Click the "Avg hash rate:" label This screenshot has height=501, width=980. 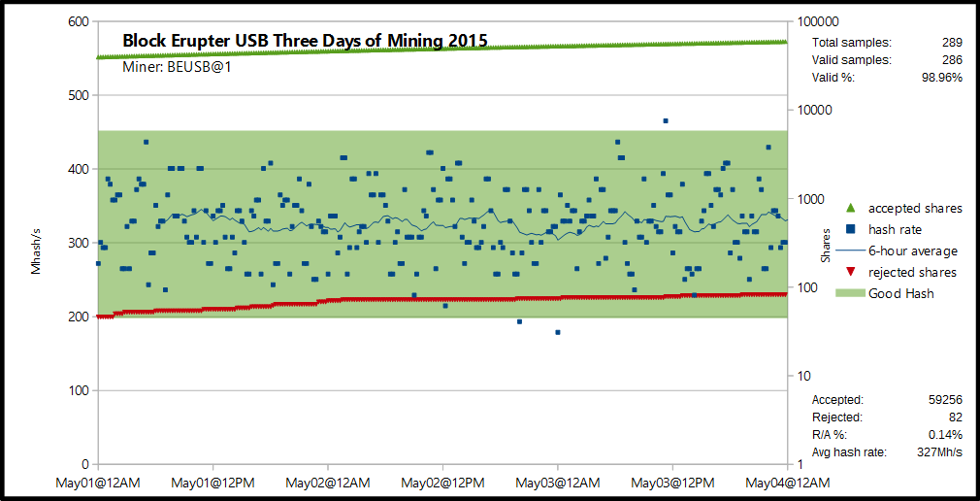coord(849,452)
